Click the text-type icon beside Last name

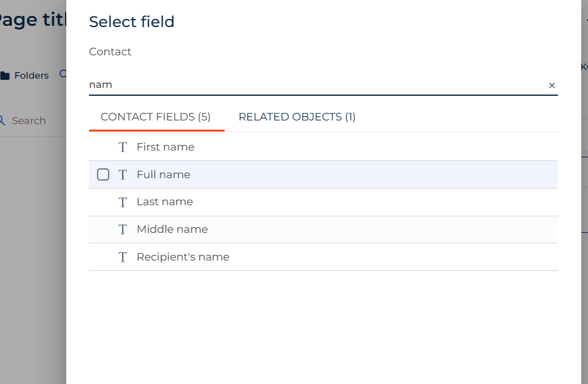123,202
